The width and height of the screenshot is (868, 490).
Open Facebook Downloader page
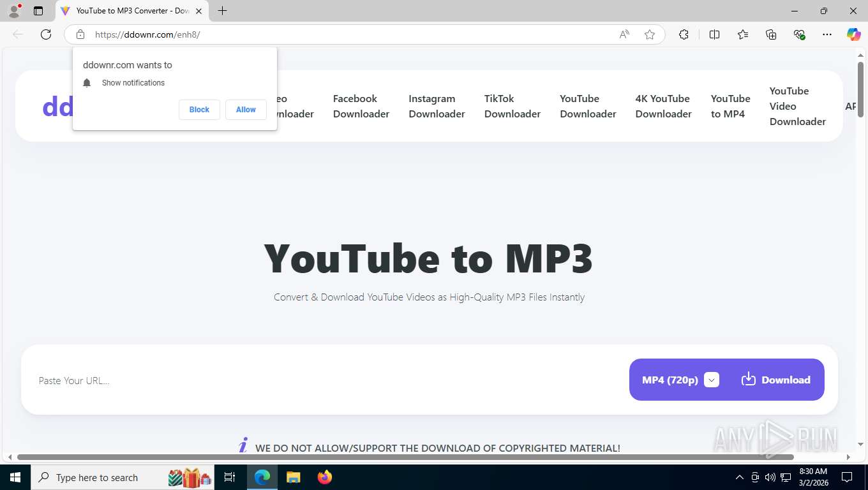pos(361,106)
